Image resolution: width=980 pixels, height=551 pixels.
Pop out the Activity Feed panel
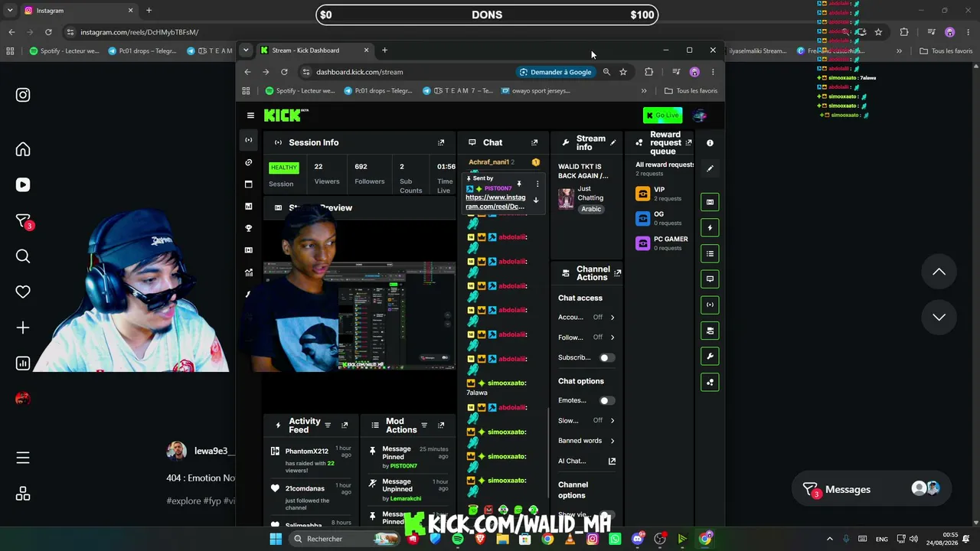click(x=345, y=425)
